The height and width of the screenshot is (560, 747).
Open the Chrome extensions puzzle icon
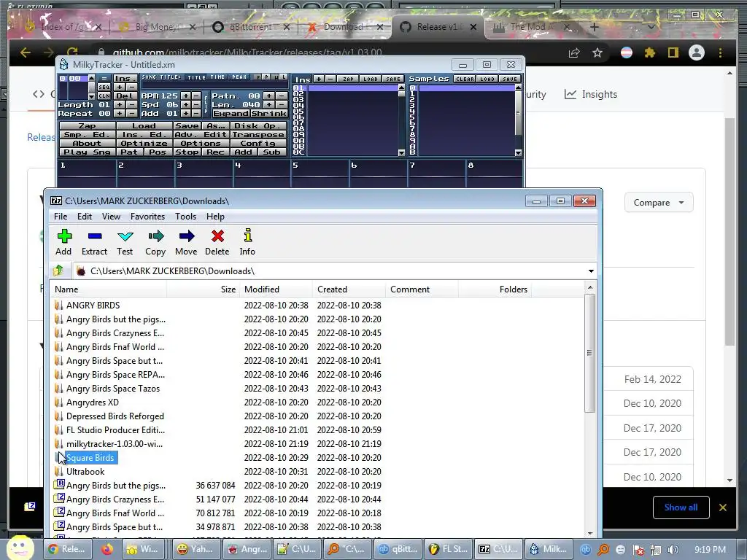click(x=650, y=52)
